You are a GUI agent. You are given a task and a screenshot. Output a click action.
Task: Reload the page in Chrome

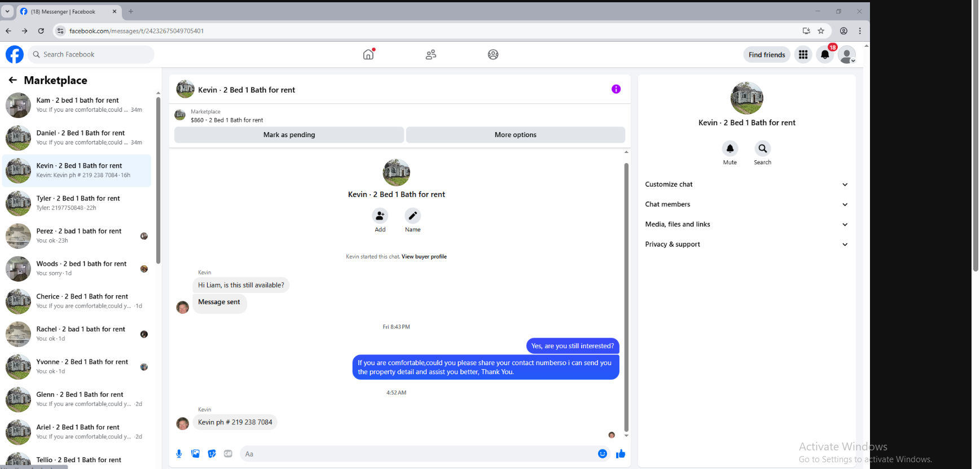(41, 31)
